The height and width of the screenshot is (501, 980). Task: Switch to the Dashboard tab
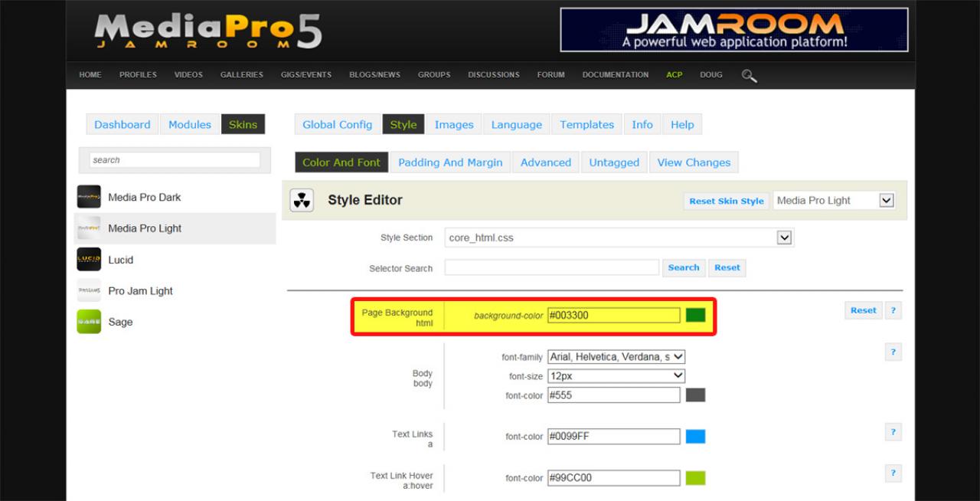pos(122,125)
